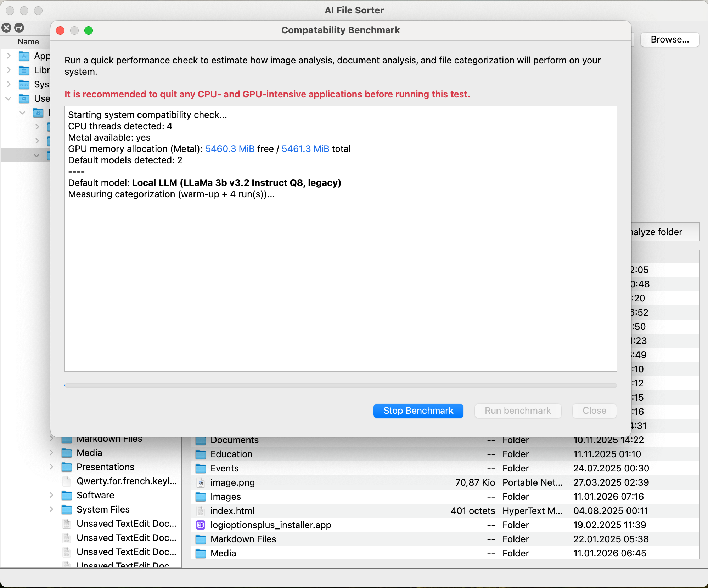Expand the Applications folder in tree
Viewport: 708px width, 588px height.
[x=9, y=56]
